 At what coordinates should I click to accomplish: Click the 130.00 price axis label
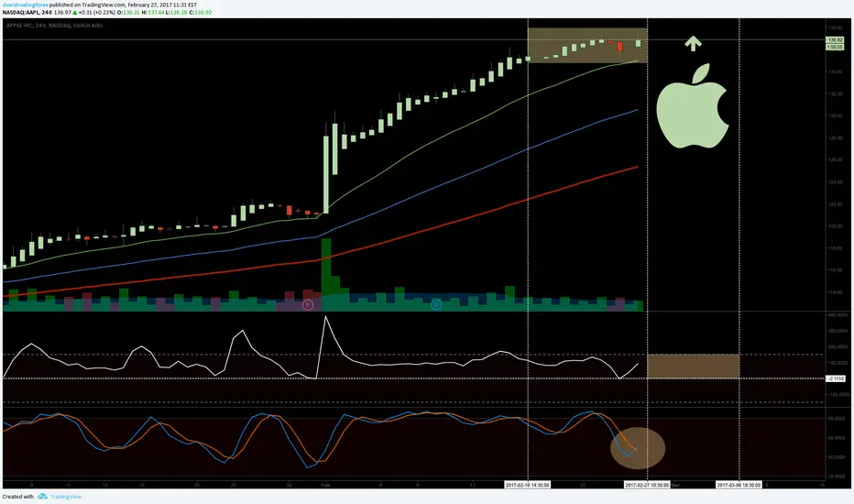pyautogui.click(x=836, y=116)
